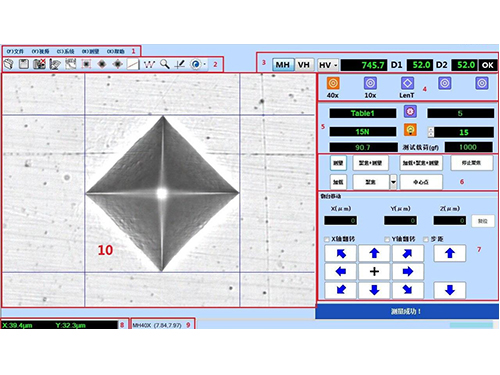
Task: Toggle the X-axis flip checkbox
Action: coord(327,239)
